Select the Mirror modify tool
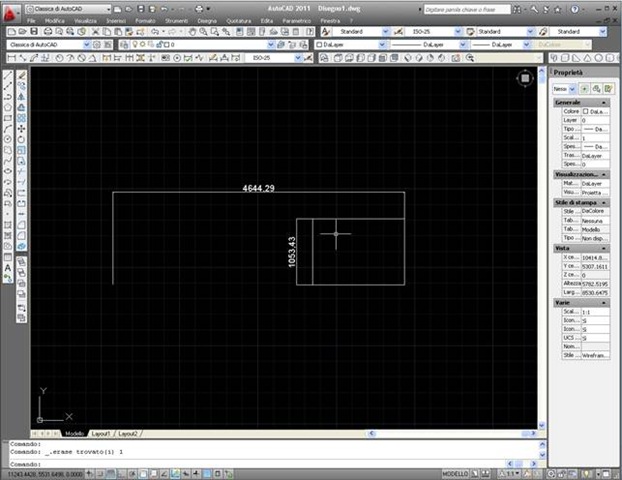This screenshot has width=622, height=480. (21, 96)
